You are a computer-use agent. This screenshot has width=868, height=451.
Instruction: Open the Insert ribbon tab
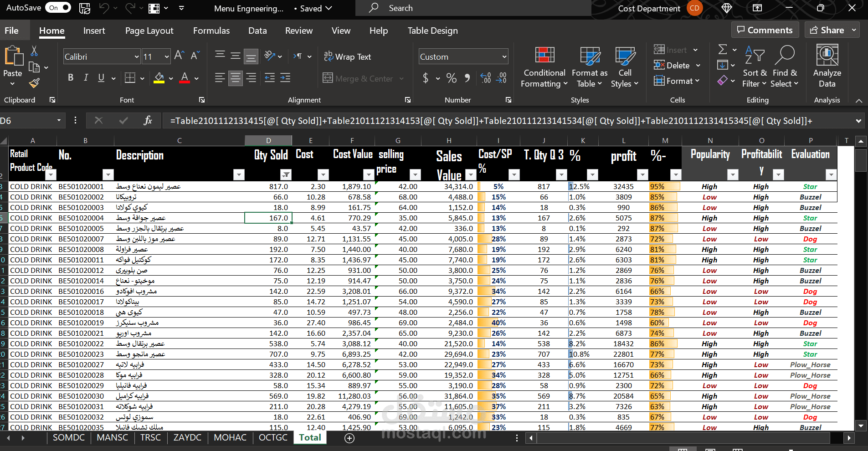click(94, 31)
